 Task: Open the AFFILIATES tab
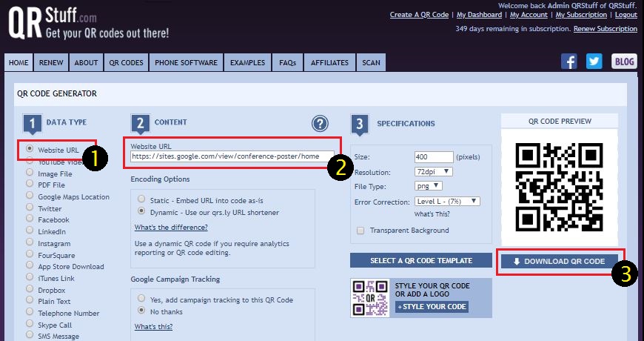pyautogui.click(x=330, y=62)
